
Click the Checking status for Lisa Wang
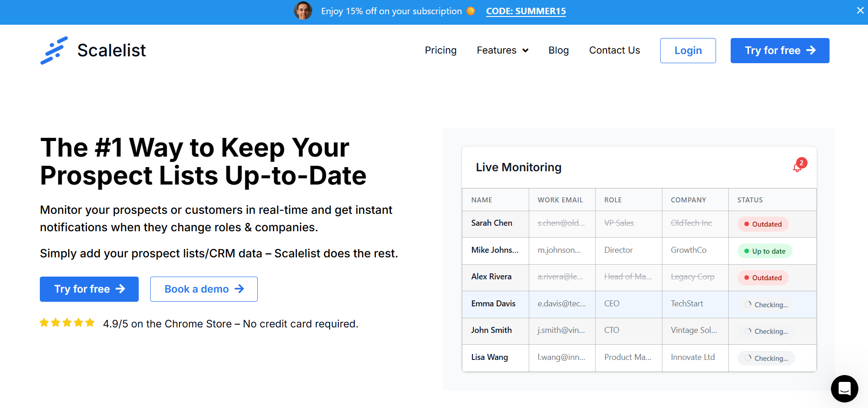[x=766, y=358]
